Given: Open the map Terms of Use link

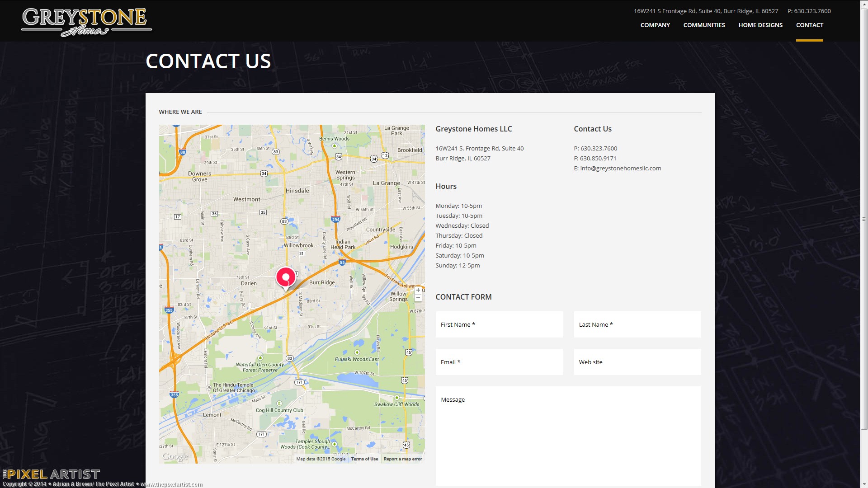Looking at the screenshot, I should [x=364, y=459].
